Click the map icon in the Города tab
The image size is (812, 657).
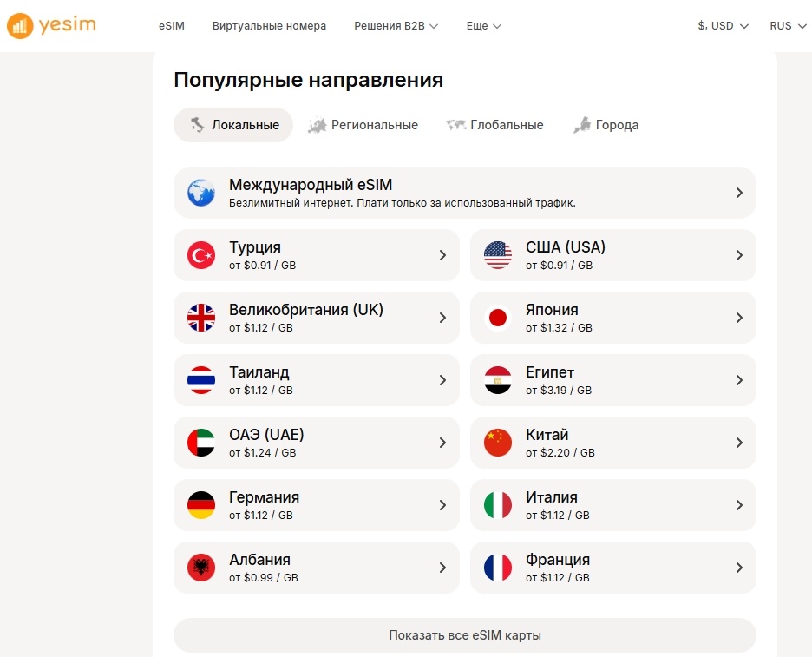[x=582, y=125]
